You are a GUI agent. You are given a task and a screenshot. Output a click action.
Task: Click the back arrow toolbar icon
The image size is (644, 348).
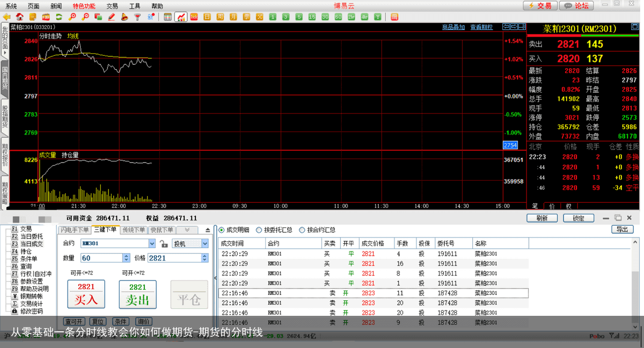(6, 17)
